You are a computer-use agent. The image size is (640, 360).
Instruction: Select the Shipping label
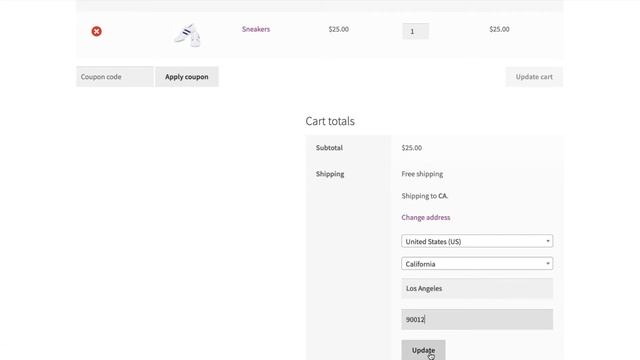[x=330, y=174]
